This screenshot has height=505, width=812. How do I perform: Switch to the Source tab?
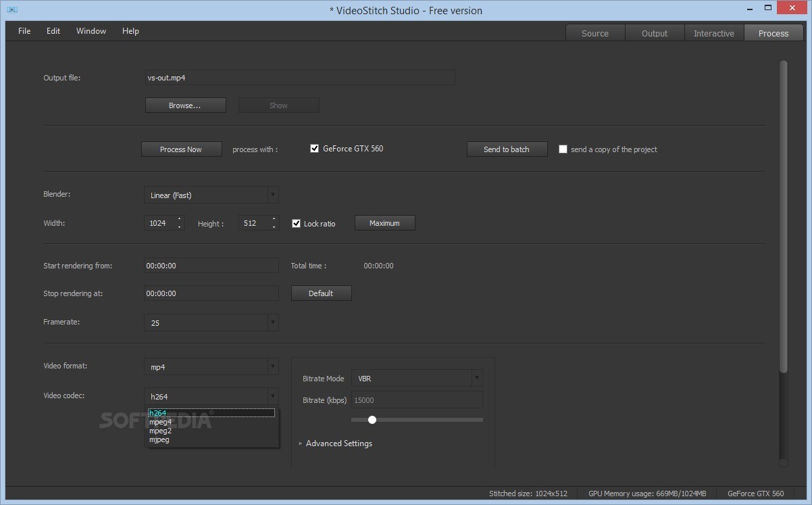pyautogui.click(x=595, y=33)
